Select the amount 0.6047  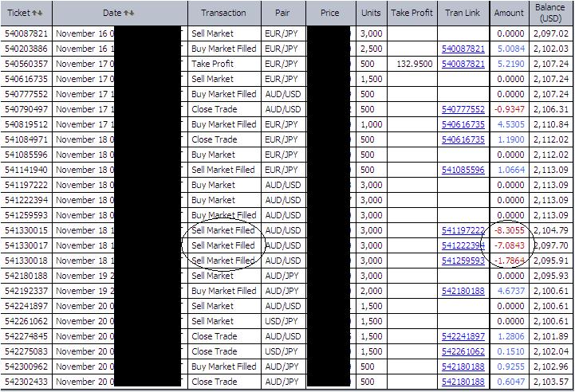point(511,382)
